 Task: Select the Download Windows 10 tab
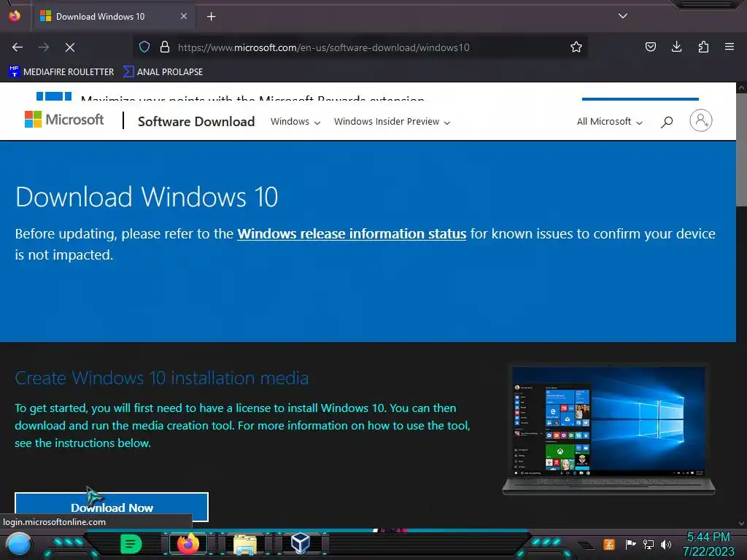114,17
